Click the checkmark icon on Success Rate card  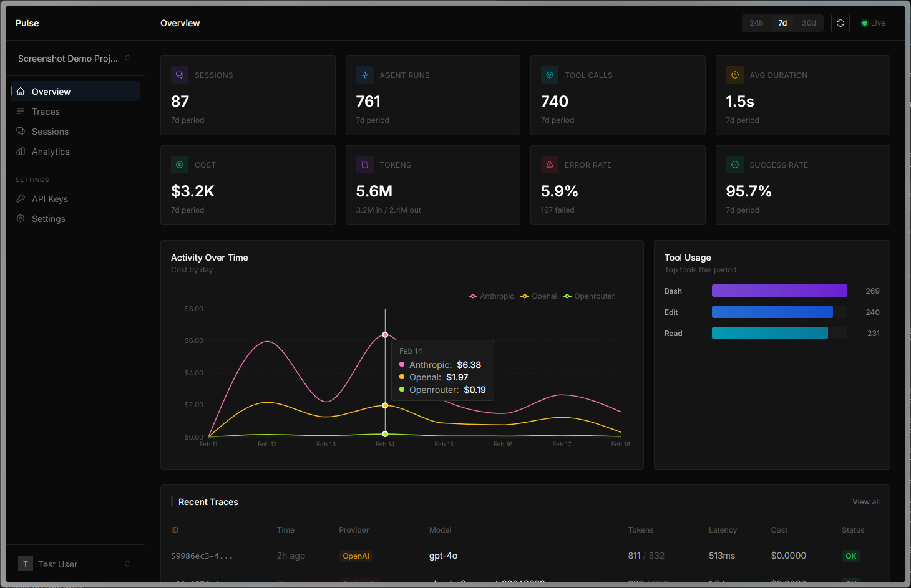pos(734,164)
